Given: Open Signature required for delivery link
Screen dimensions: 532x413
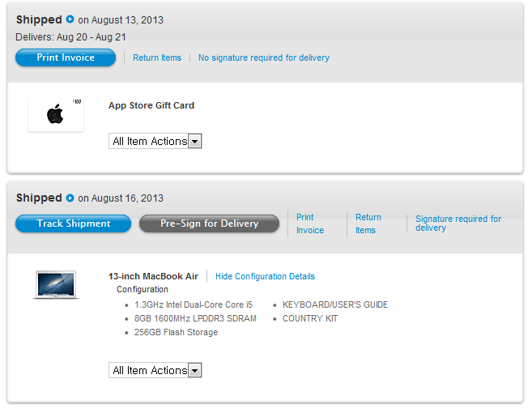Looking at the screenshot, I should 458,224.
